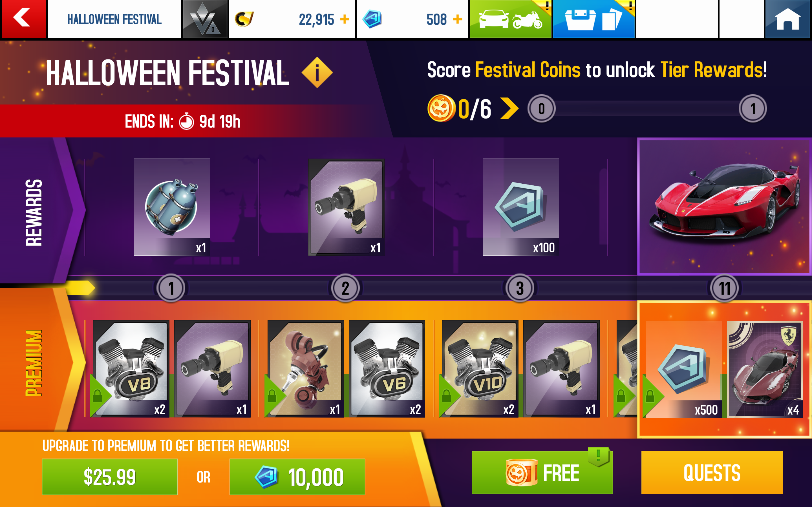Open the QUESTS button

pos(712,472)
